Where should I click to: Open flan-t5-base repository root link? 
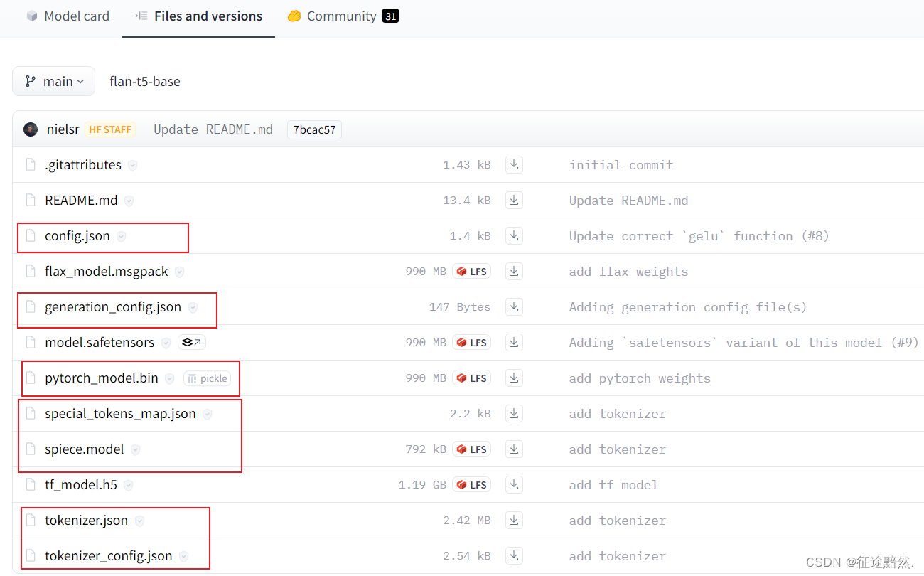tap(145, 82)
